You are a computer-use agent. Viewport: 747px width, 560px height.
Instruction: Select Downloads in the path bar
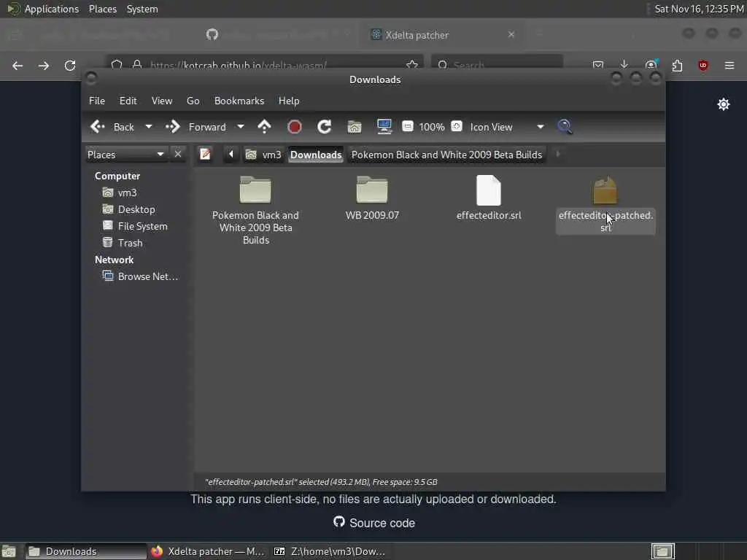pos(316,155)
